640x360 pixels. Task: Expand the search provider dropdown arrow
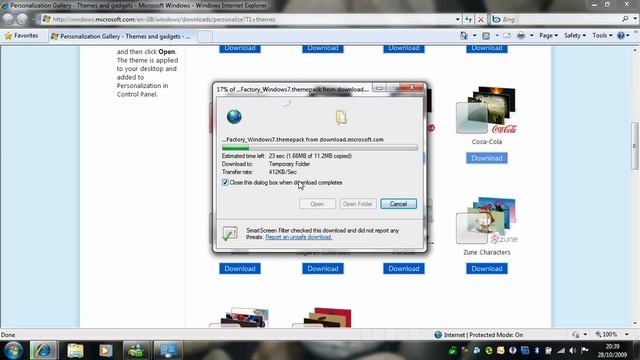point(635,19)
